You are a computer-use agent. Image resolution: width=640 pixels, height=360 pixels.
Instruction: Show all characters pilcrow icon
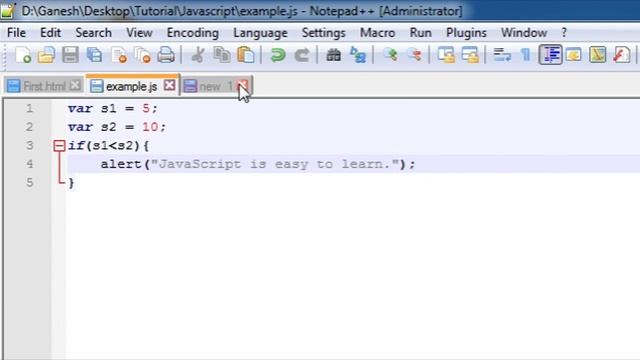coord(526,55)
